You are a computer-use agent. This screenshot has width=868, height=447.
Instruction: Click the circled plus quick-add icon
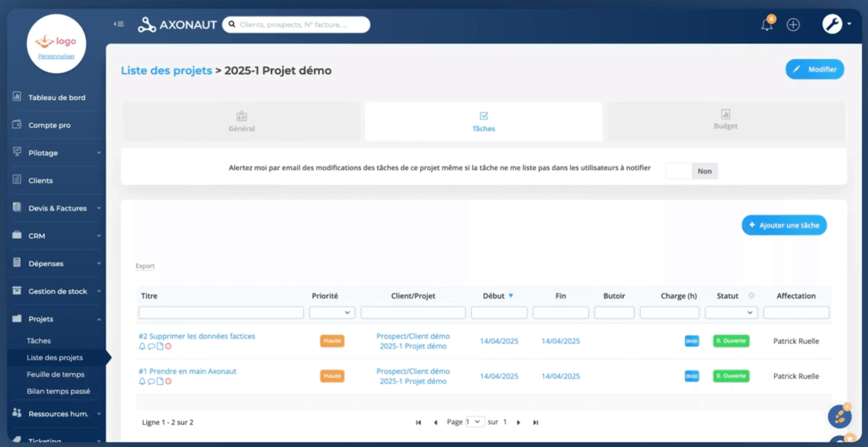point(793,25)
